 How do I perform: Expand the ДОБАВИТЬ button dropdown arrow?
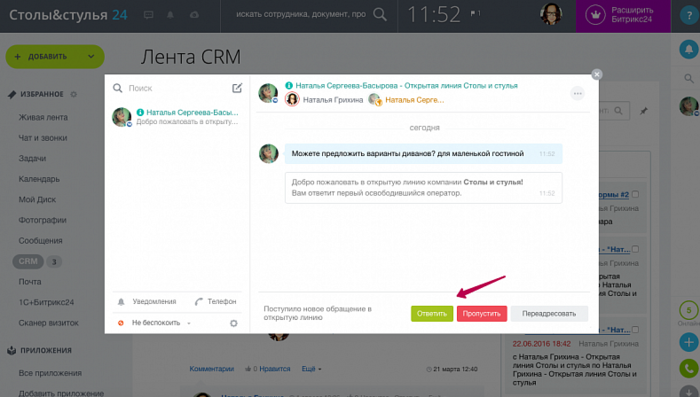(x=91, y=56)
